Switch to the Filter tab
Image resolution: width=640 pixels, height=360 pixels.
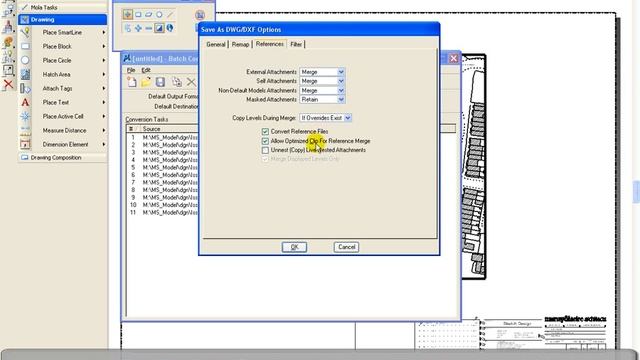pos(296,44)
